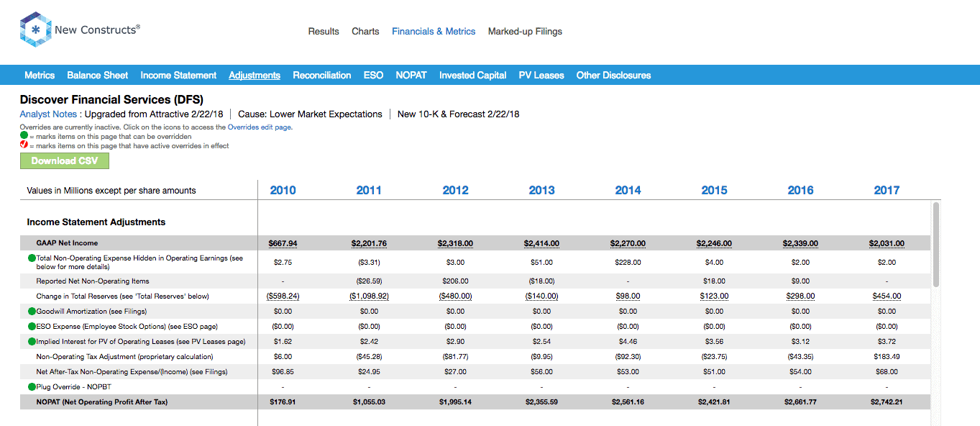Click green override dot for Total Non-Operating Expense

click(x=32, y=258)
